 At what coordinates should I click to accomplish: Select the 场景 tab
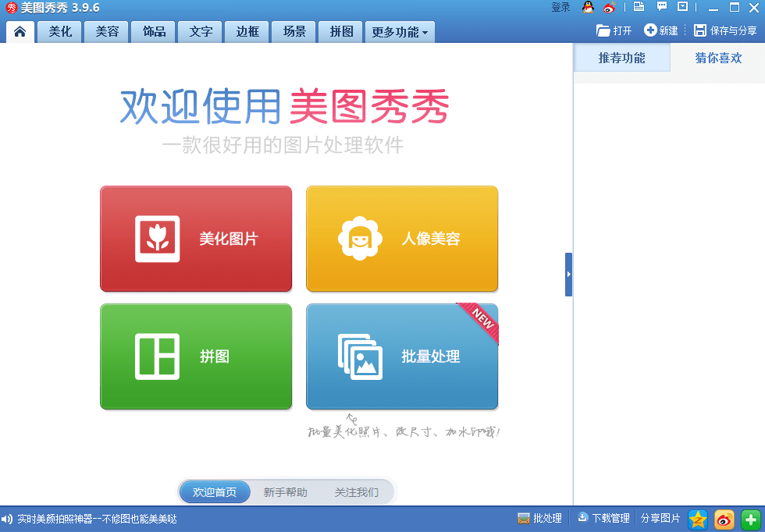click(x=294, y=32)
